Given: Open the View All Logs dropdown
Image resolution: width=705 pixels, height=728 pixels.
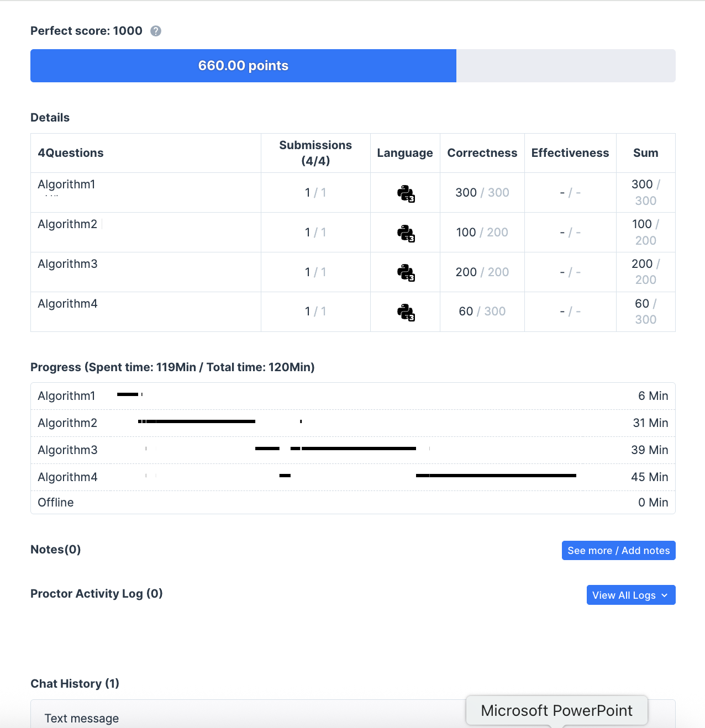Looking at the screenshot, I should click(x=630, y=595).
